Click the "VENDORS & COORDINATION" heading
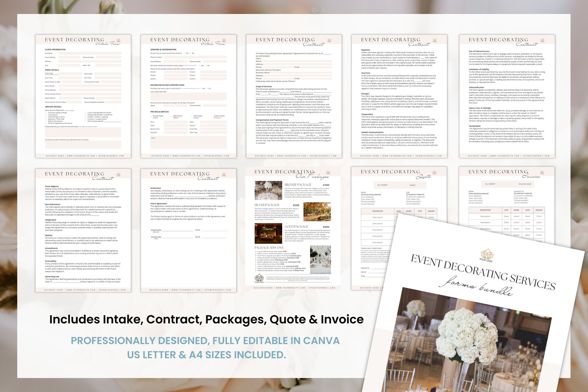This screenshot has width=588, height=392. coord(163,50)
